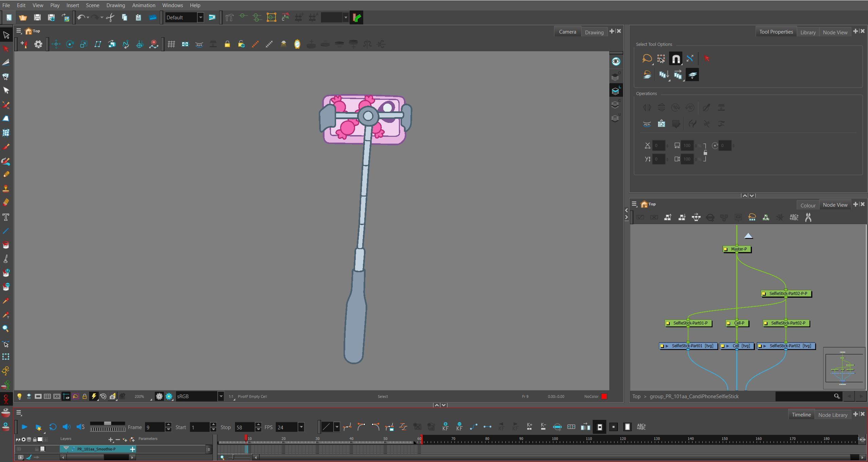
Task: Collapse the PR_101aa_Smoothie-P layer triangle
Action: tap(66, 449)
